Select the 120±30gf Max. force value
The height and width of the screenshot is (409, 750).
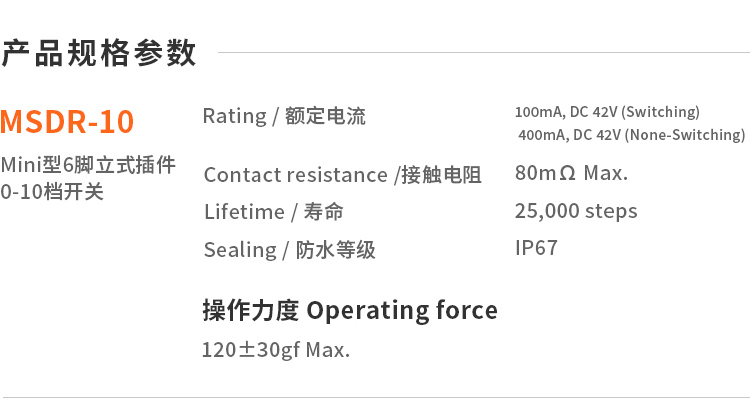[x=275, y=350]
